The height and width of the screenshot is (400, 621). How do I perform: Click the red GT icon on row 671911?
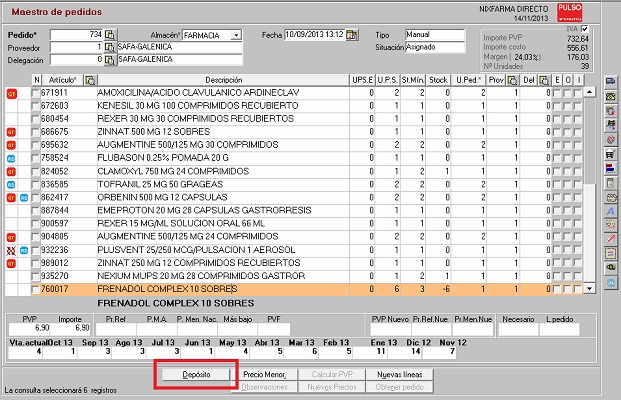[x=11, y=93]
